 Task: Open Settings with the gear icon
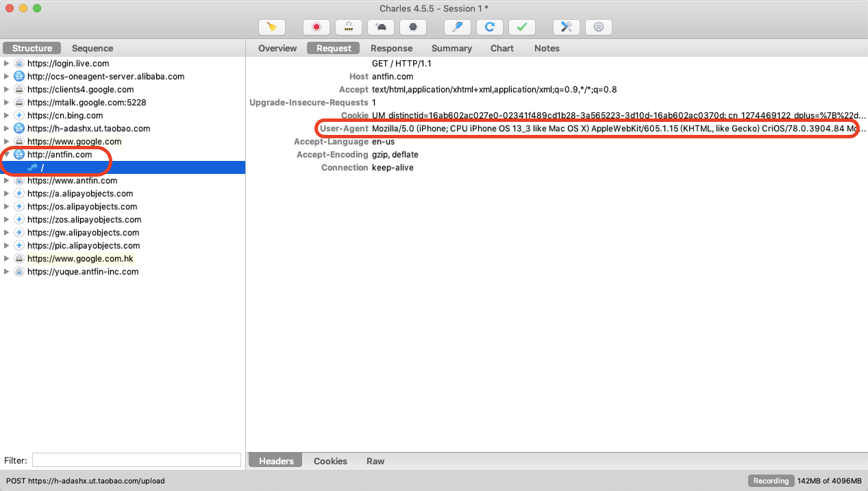tap(599, 27)
